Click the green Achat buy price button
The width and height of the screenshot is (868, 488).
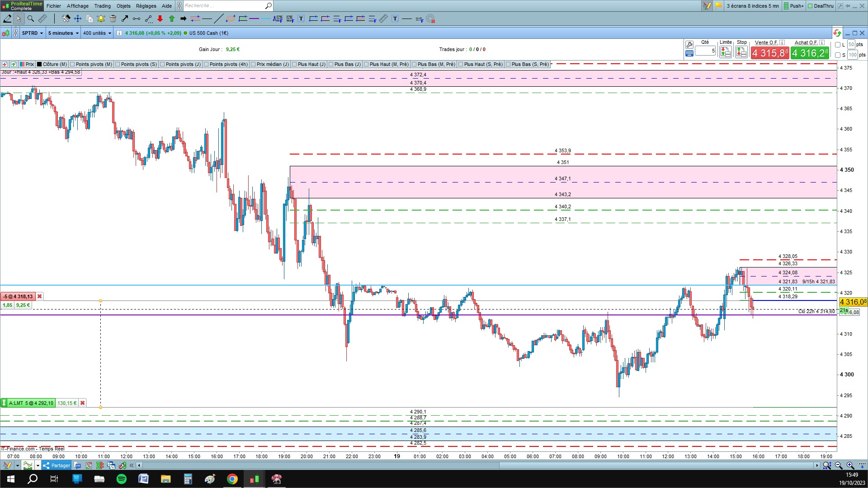[810, 53]
